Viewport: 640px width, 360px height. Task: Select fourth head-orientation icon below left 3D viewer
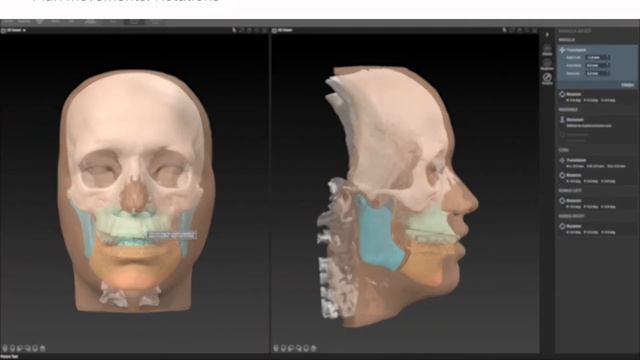point(28,348)
